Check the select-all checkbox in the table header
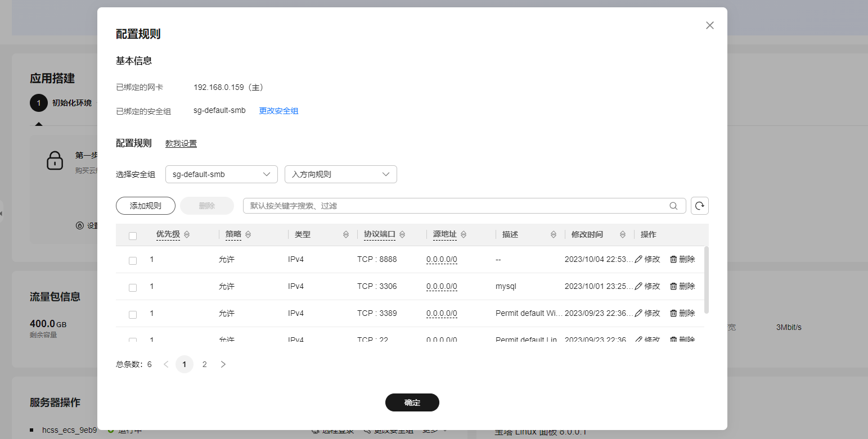This screenshot has height=439, width=868. [132, 236]
